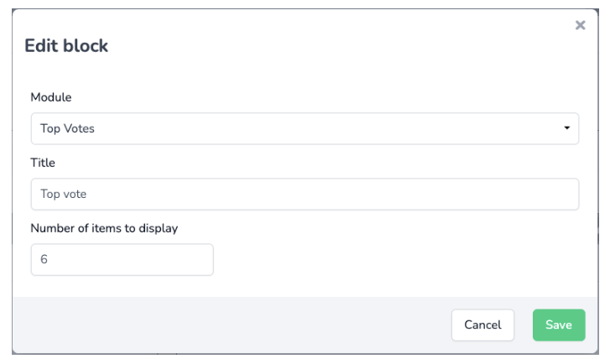This screenshot has width=610, height=364.
Task: Focus the Number of items to display field
Action: (123, 259)
